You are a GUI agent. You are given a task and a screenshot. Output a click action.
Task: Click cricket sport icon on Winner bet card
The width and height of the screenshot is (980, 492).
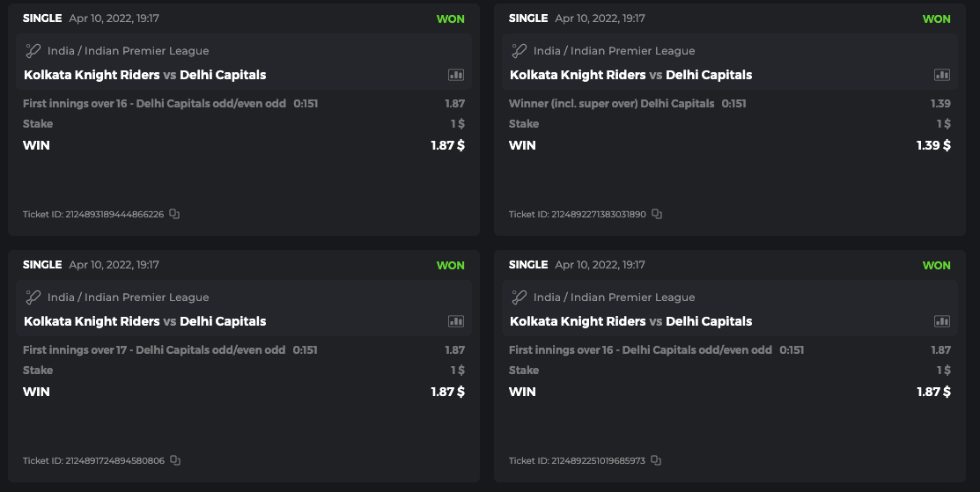pyautogui.click(x=519, y=51)
